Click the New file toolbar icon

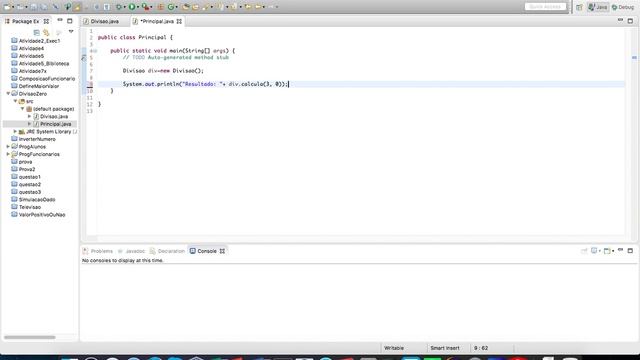pyautogui.click(x=7, y=7)
